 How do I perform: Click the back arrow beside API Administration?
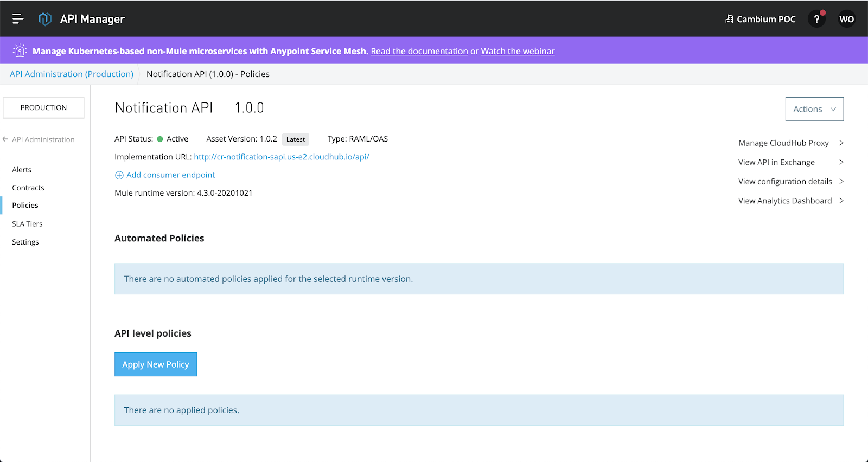(5, 139)
